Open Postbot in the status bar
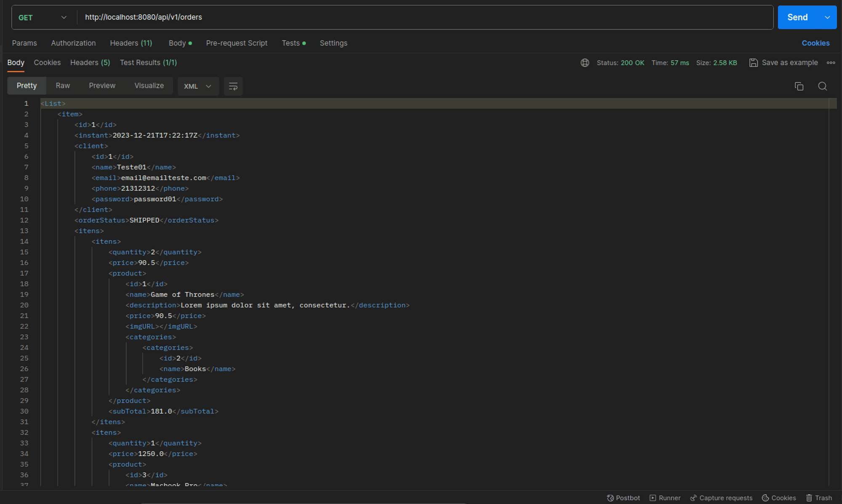This screenshot has height=504, width=842. [x=623, y=498]
